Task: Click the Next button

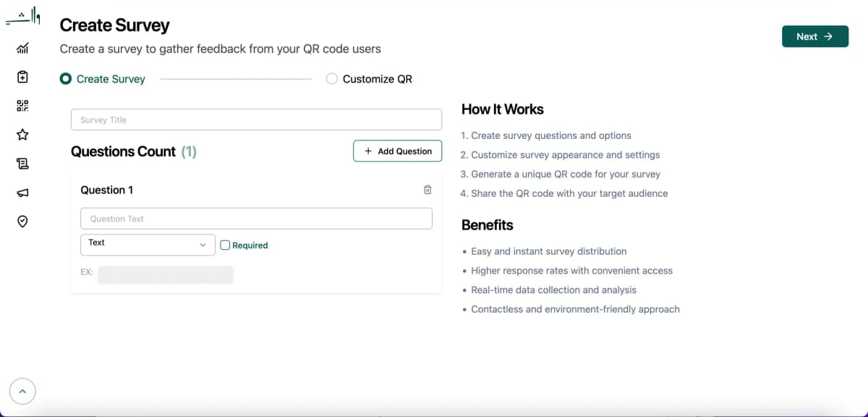Action: pos(814,36)
